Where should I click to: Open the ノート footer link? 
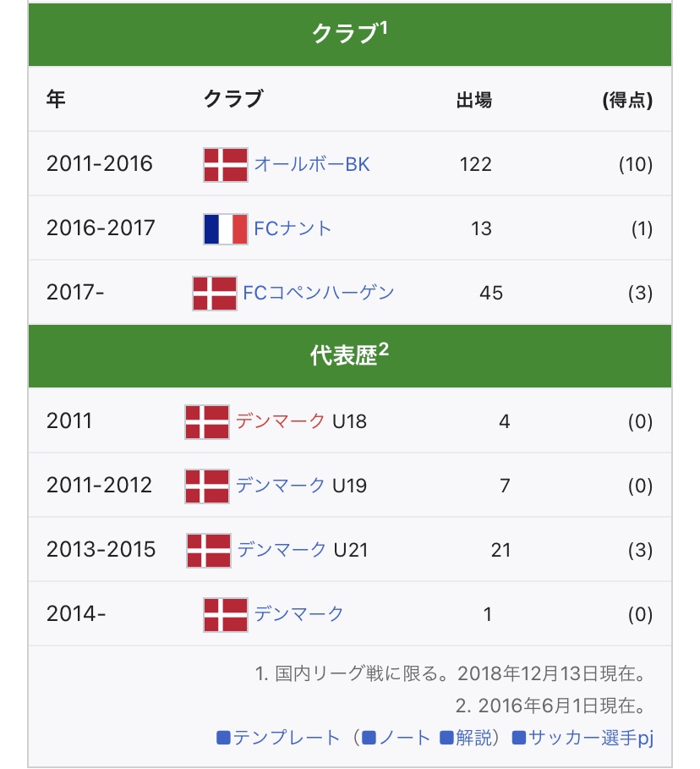(x=403, y=738)
